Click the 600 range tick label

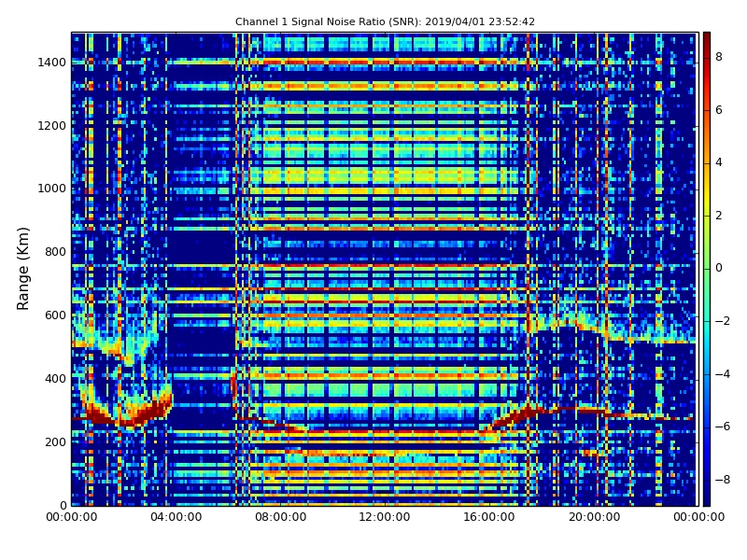click(55, 315)
